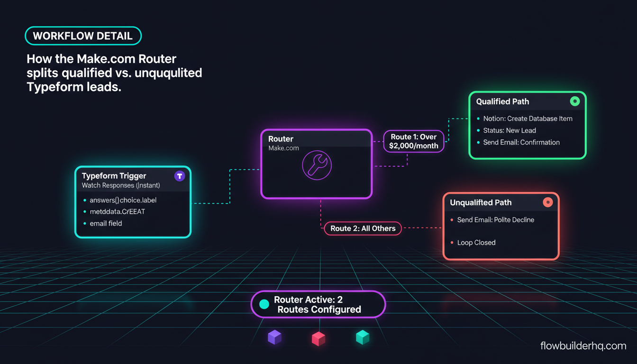Click the green circle icon on Qualified Path
Screen dimensions: 637x364
[x=575, y=101]
